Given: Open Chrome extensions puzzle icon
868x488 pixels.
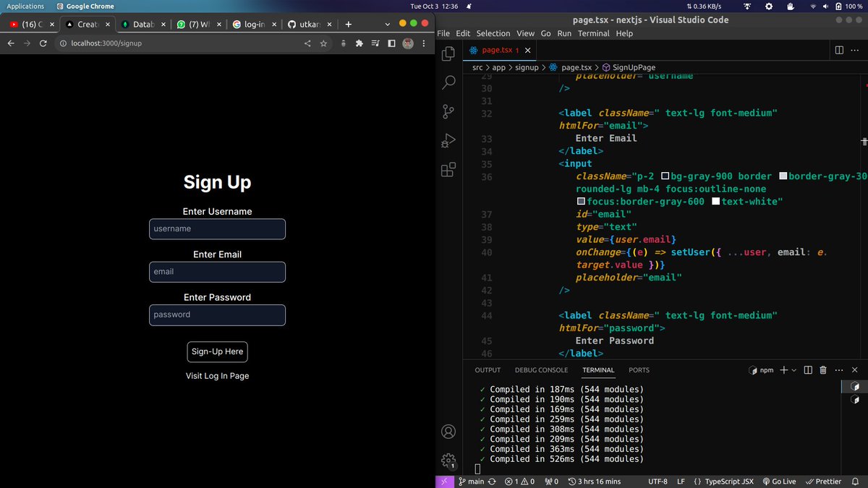Looking at the screenshot, I should coord(359,43).
